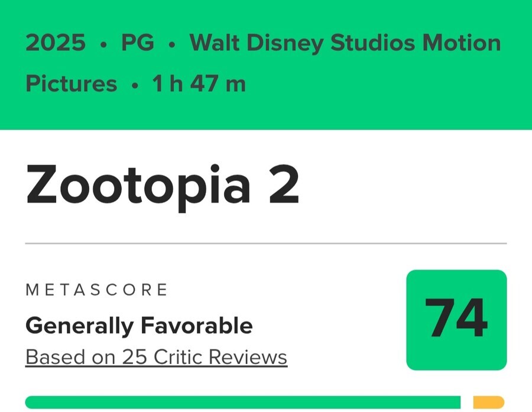Click the bullet between 2025 and PG
This screenshot has width=532, height=412.
tap(104, 44)
